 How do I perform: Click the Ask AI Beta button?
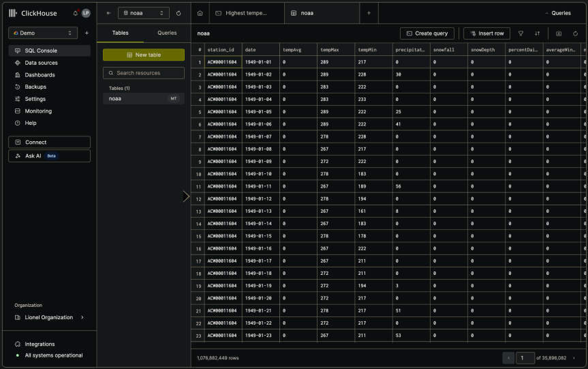49,156
